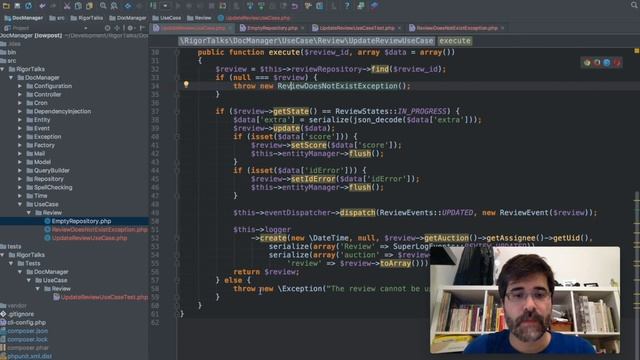The height and width of the screenshot is (360, 640).
Task: Switch to the UpdateReviewUseCaseTest.php editor tab
Action: coord(356,28)
